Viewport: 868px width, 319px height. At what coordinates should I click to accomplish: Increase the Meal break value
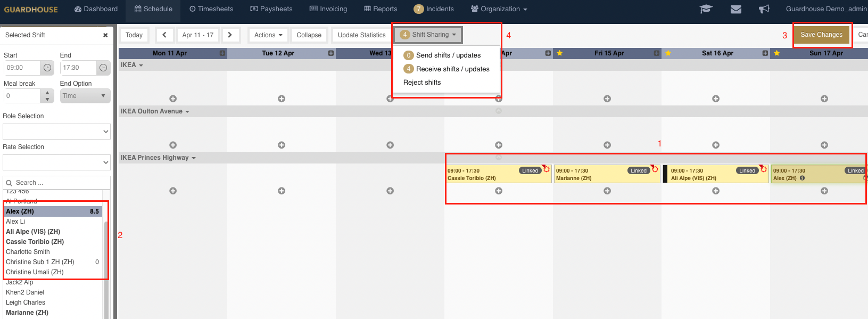[47, 92]
